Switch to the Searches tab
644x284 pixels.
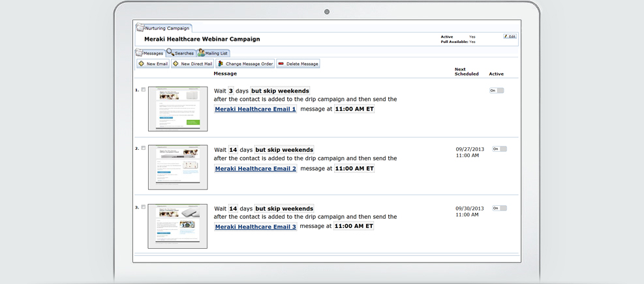tap(181, 53)
